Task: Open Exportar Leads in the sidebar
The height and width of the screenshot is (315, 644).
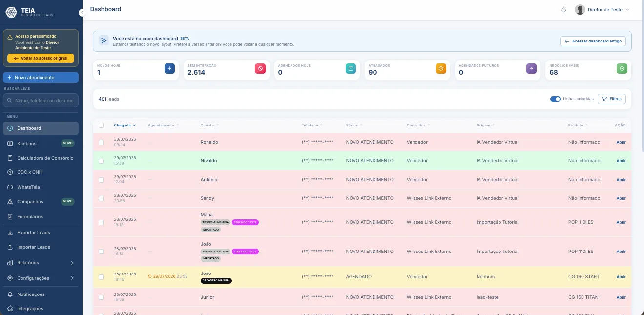Action: (x=41, y=233)
